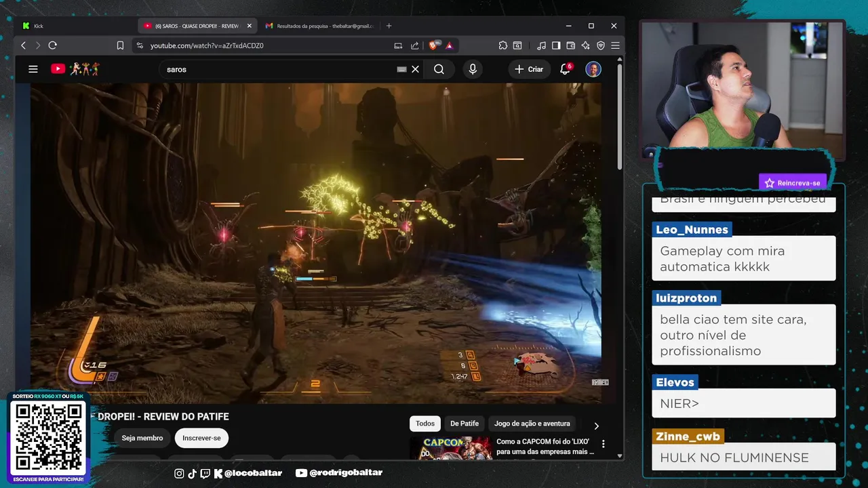
Task: Open the cast/screen icon in address bar
Action: point(398,45)
